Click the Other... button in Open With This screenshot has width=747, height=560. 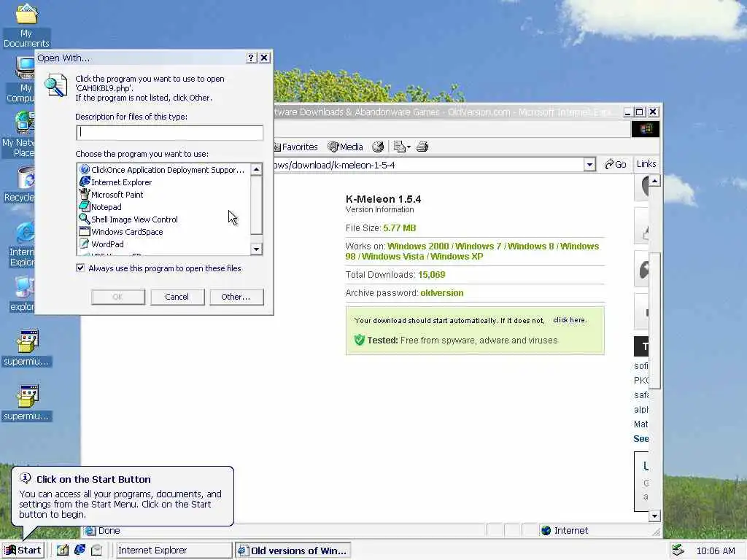click(236, 297)
